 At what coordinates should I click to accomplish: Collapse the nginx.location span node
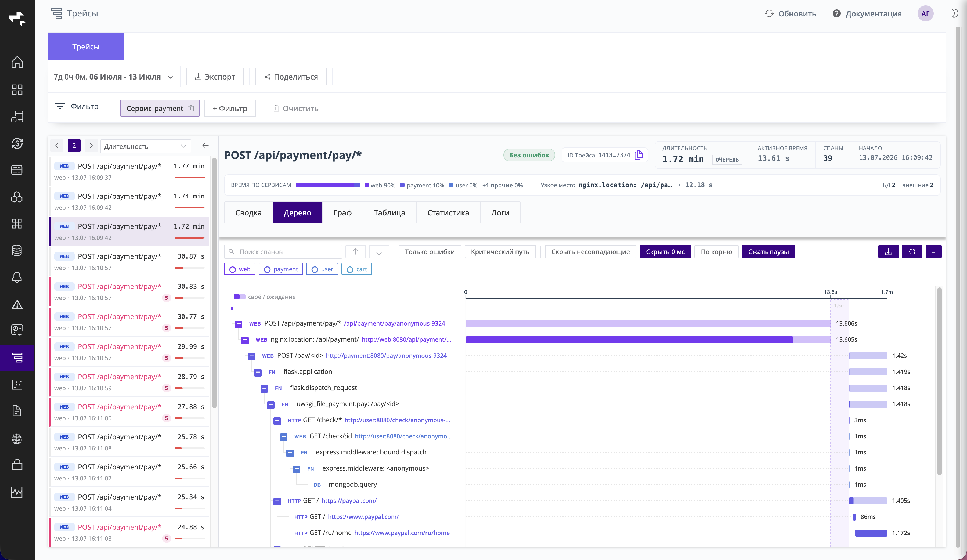coord(245,340)
